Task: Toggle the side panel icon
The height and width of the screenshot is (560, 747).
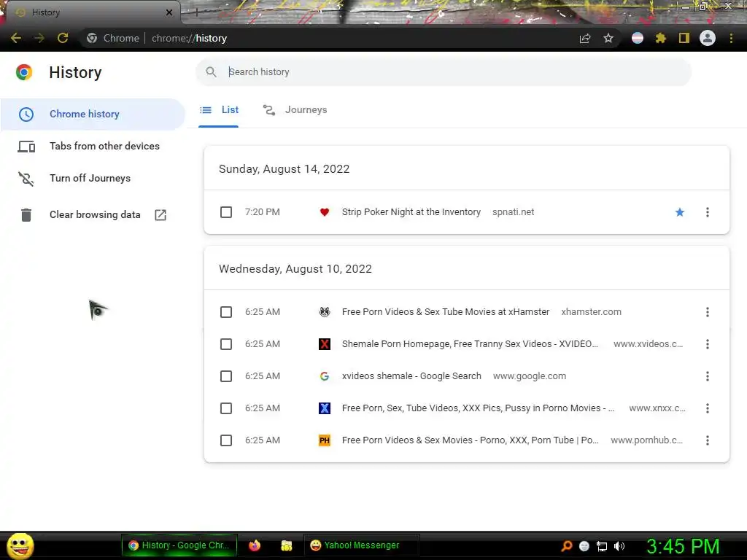Action: click(x=684, y=38)
